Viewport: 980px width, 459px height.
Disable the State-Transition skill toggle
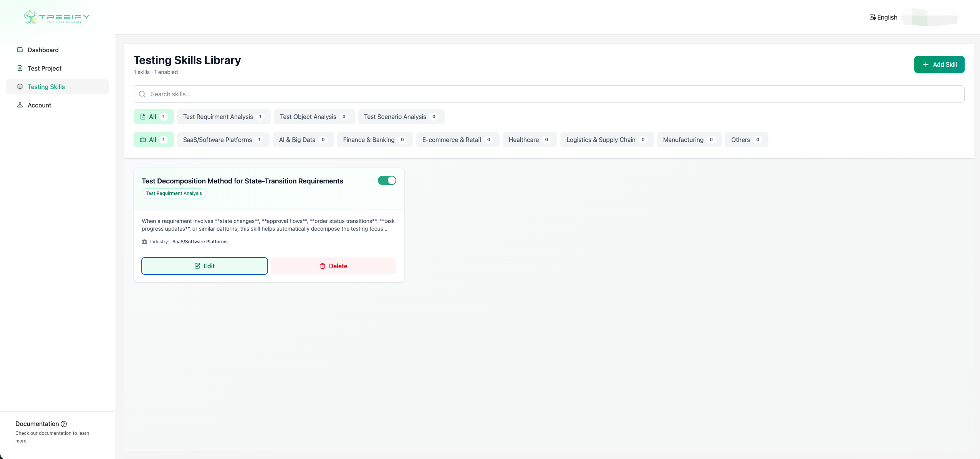387,180
